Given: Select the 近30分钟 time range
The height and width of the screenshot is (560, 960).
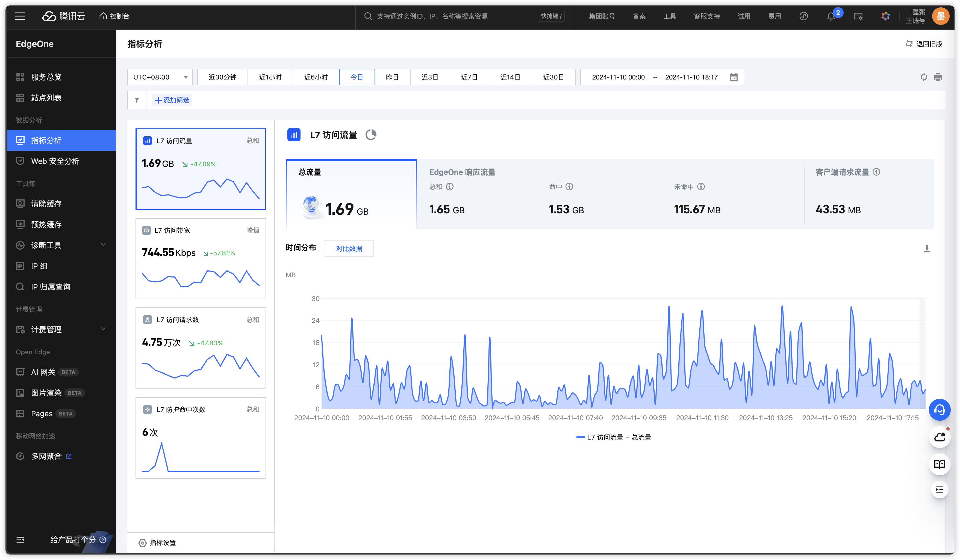Looking at the screenshot, I should coord(222,77).
